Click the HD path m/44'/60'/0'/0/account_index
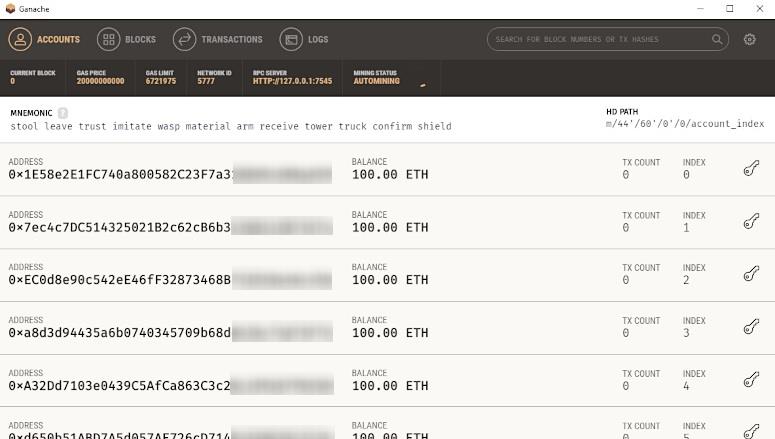The image size is (775, 439). [x=685, y=124]
